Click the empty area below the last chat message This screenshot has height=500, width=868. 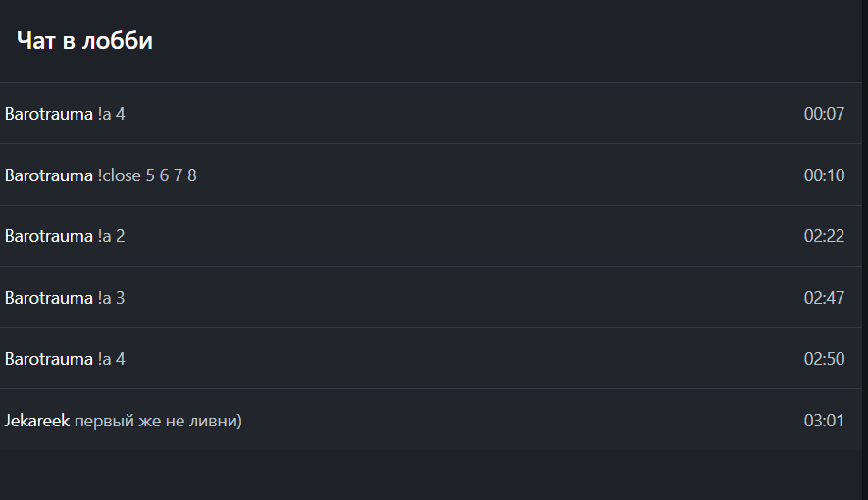432,475
